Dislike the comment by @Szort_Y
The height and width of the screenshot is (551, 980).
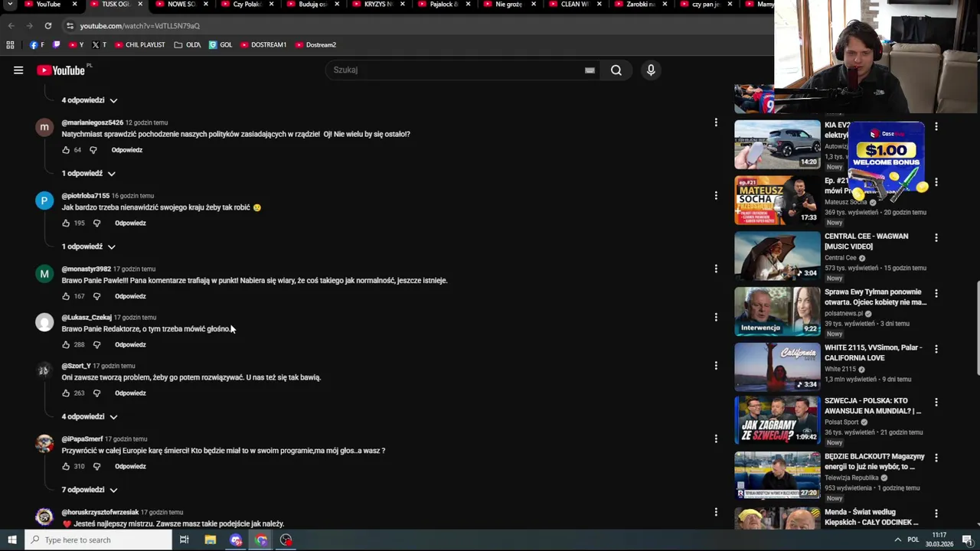[96, 393]
